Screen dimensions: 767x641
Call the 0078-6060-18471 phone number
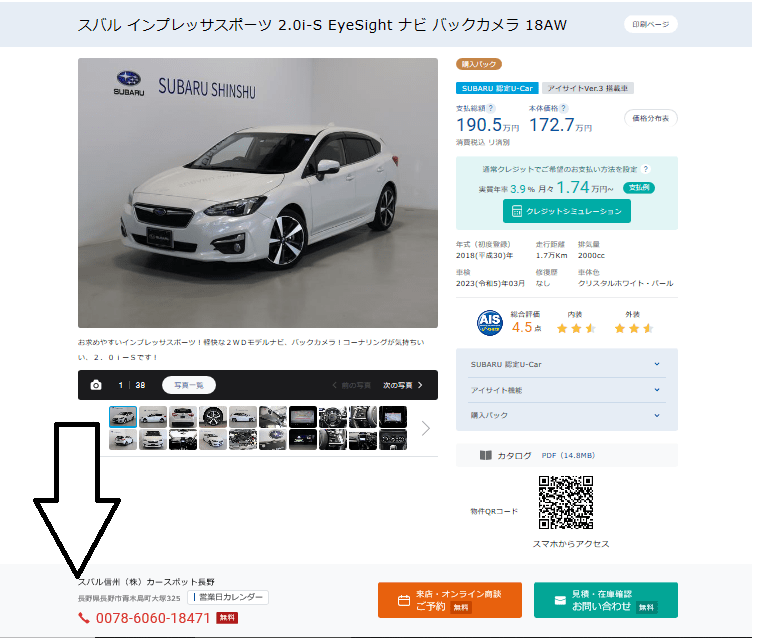[x=153, y=618]
